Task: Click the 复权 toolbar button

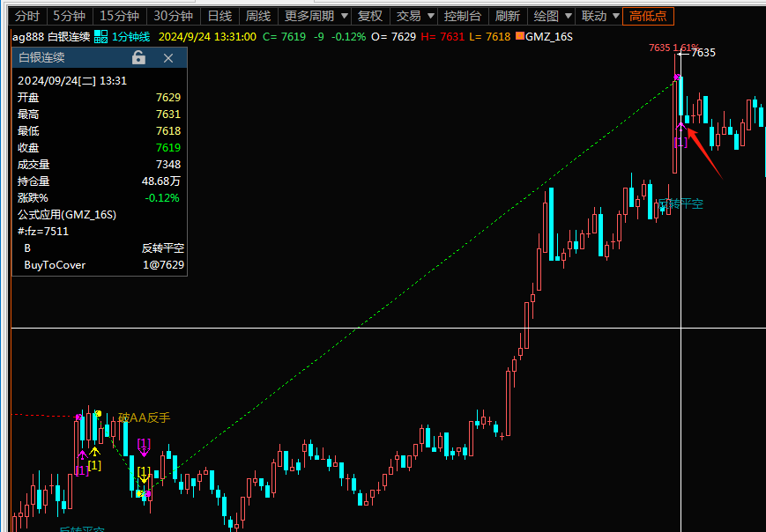Action: click(370, 16)
